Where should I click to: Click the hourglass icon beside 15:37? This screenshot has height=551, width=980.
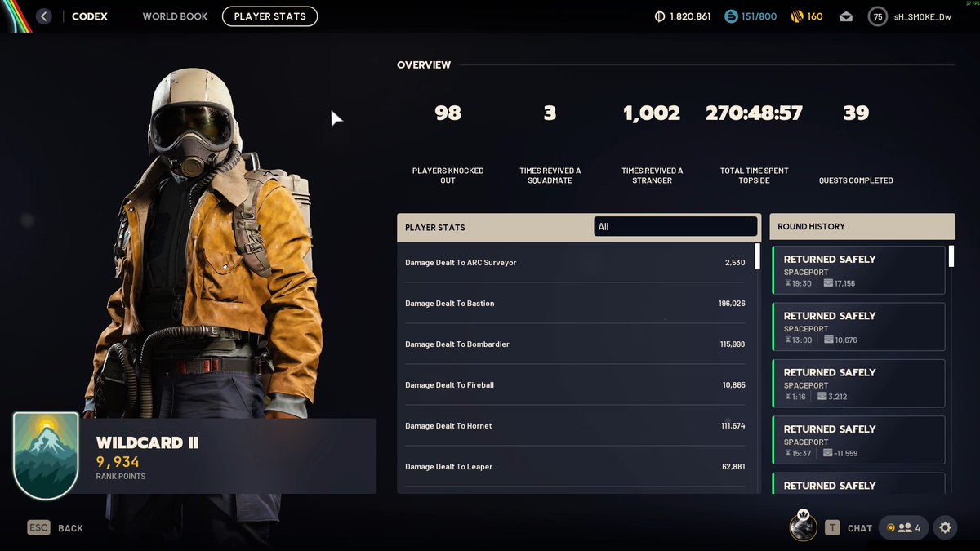click(x=788, y=453)
